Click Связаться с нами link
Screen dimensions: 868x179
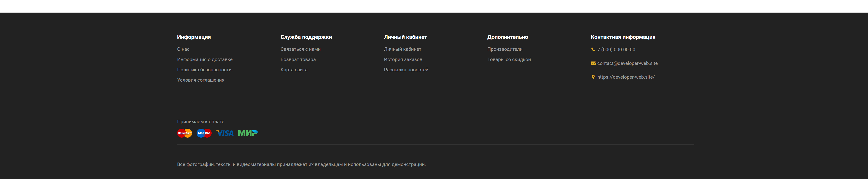tap(301, 49)
